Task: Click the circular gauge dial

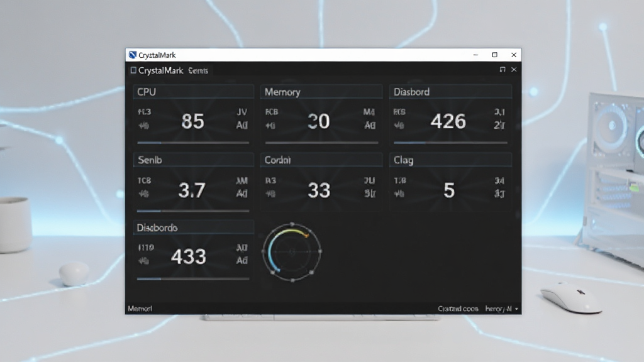Action: click(292, 252)
